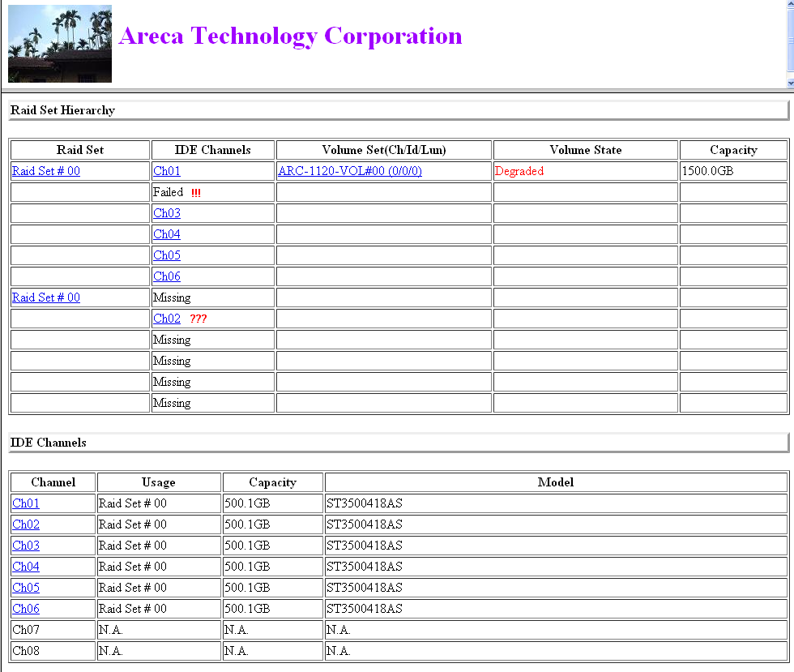This screenshot has height=672, width=794.
Task: Open Ch05 link in the IDE Channels table
Action: click(x=26, y=588)
